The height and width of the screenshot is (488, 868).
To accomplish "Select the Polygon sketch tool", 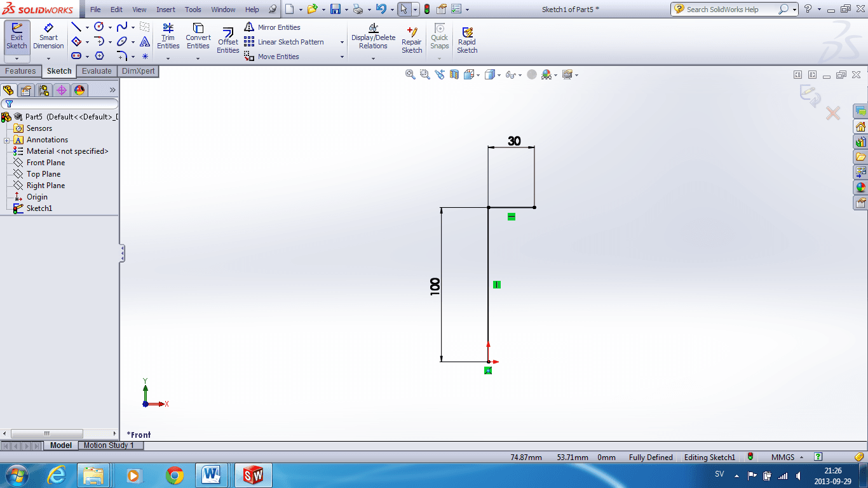I will [x=99, y=56].
